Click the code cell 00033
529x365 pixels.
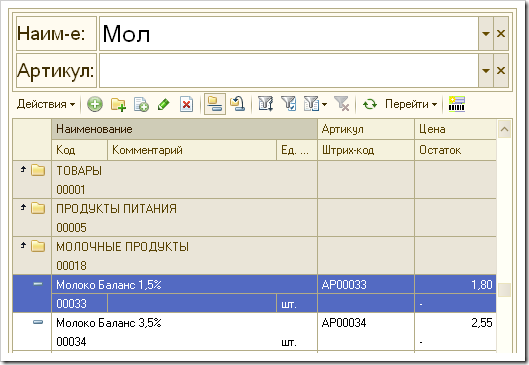point(80,304)
